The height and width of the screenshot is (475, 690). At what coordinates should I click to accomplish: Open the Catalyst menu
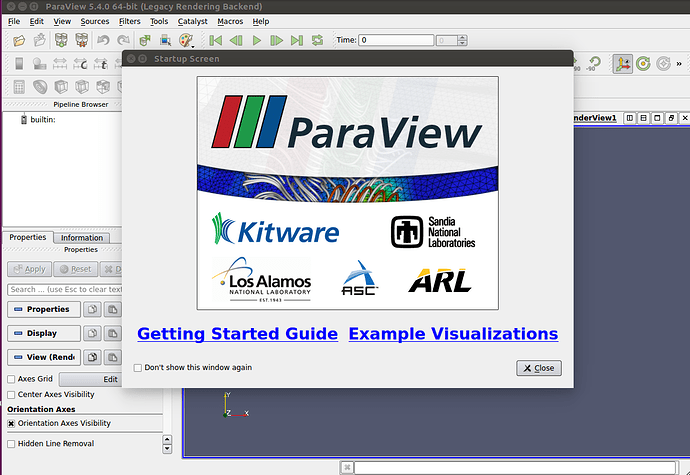[192, 21]
